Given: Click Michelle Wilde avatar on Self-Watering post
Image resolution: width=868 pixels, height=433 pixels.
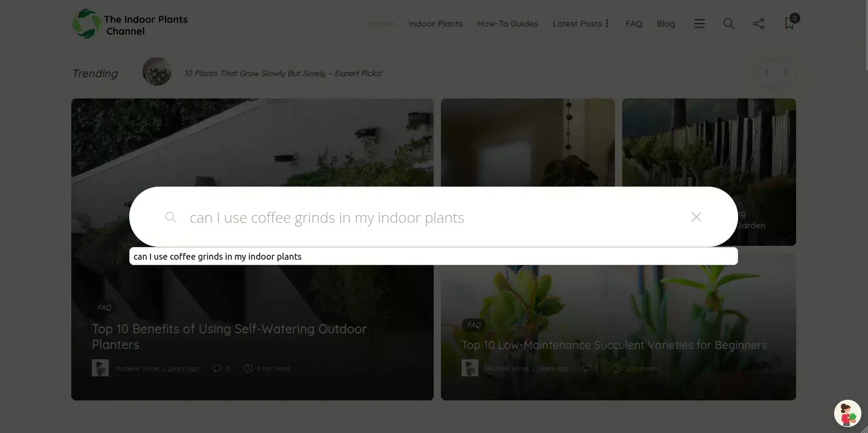Looking at the screenshot, I should 100,368.
